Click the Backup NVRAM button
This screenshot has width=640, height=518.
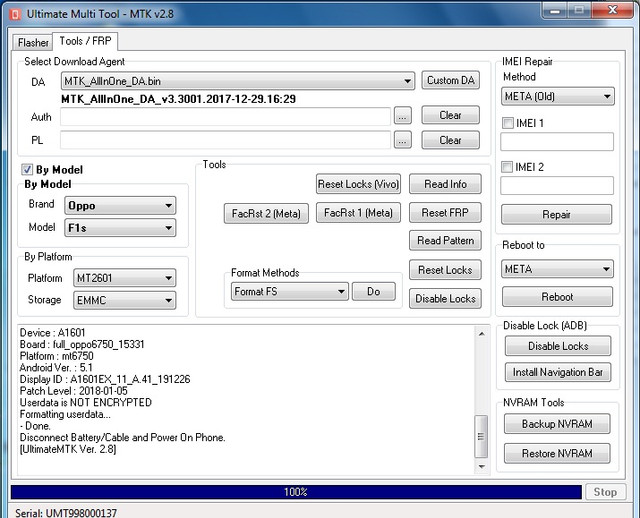557,424
